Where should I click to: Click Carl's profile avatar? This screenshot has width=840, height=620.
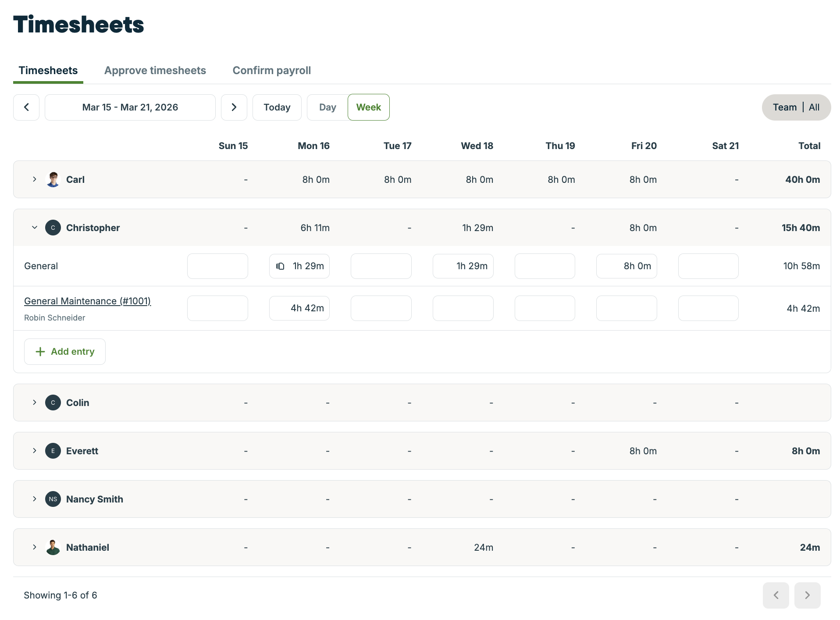[x=53, y=180]
